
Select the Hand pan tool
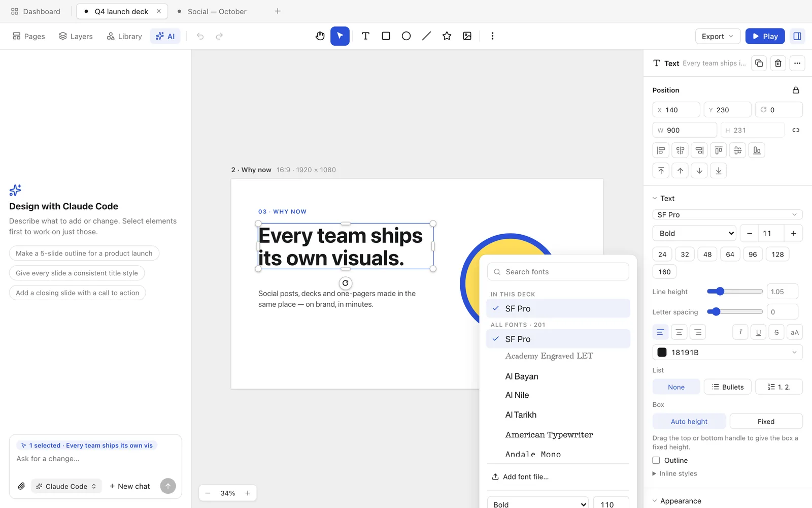coord(320,36)
